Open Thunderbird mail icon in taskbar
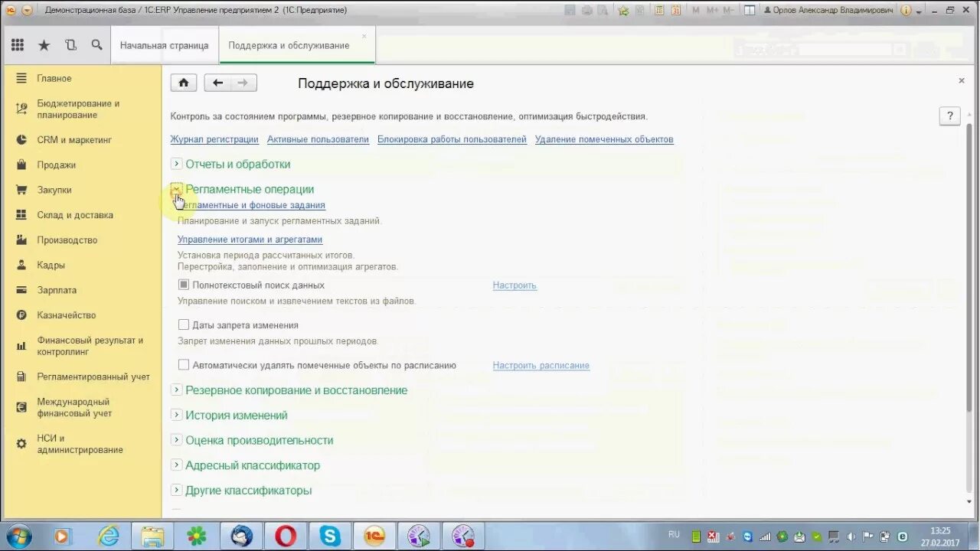Viewport: 980px width, 551px height. (x=241, y=536)
